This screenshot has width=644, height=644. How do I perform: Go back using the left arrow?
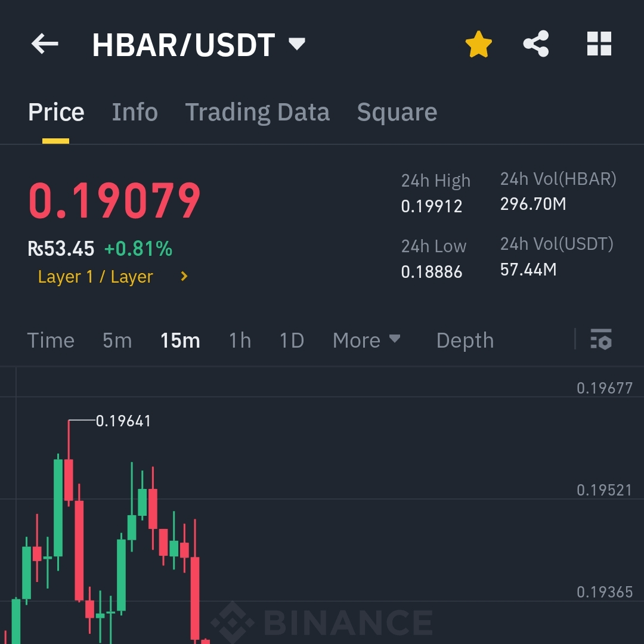click(x=45, y=44)
